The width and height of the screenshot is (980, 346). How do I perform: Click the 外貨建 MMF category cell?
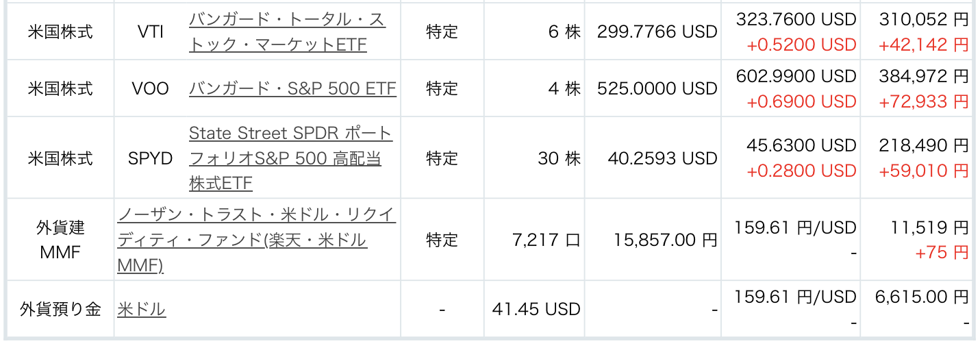[x=60, y=240]
